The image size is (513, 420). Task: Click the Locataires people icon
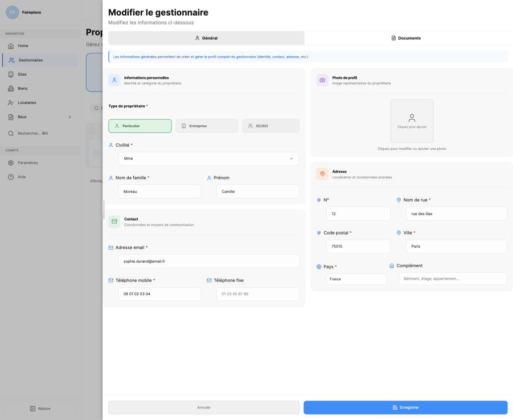[x=11, y=103]
